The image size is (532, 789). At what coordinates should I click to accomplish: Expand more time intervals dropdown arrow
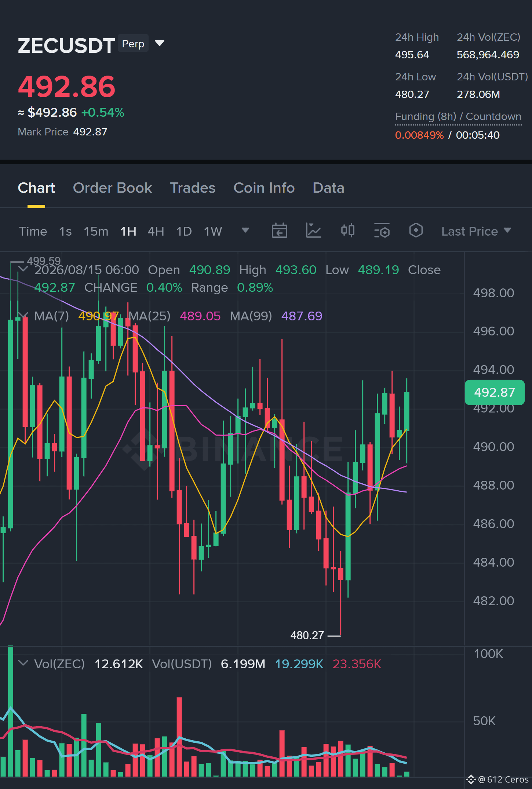tap(245, 230)
